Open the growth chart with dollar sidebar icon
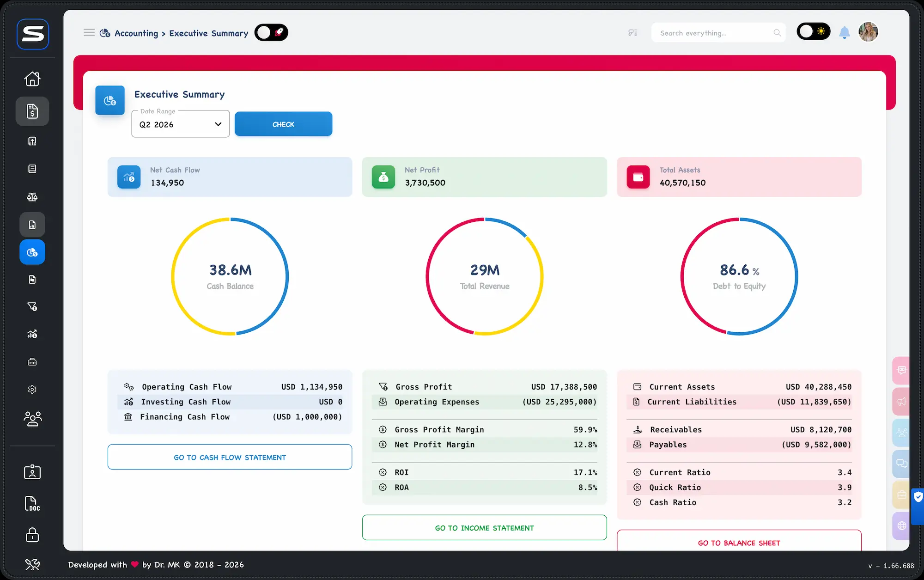Image resolution: width=924 pixels, height=580 pixels. point(32,334)
